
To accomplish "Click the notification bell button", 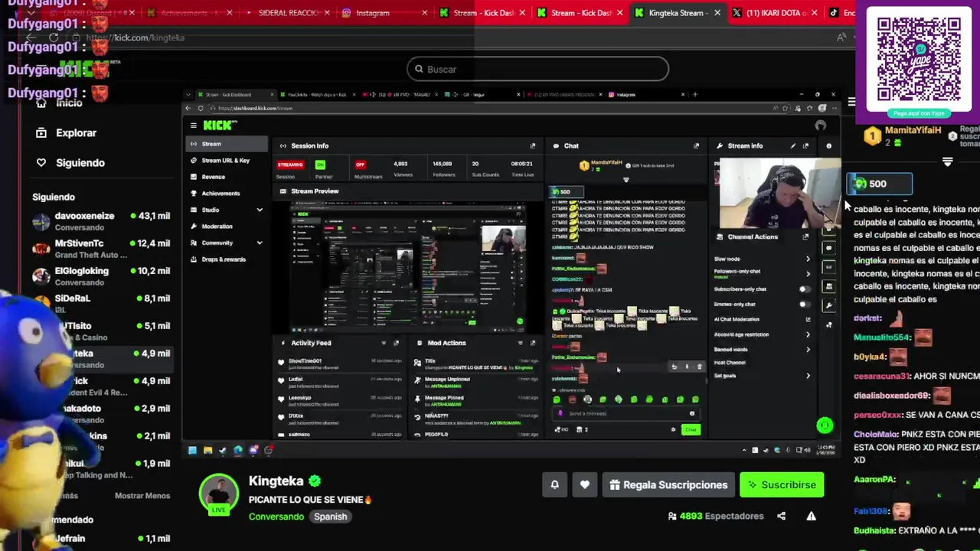I will click(x=554, y=484).
